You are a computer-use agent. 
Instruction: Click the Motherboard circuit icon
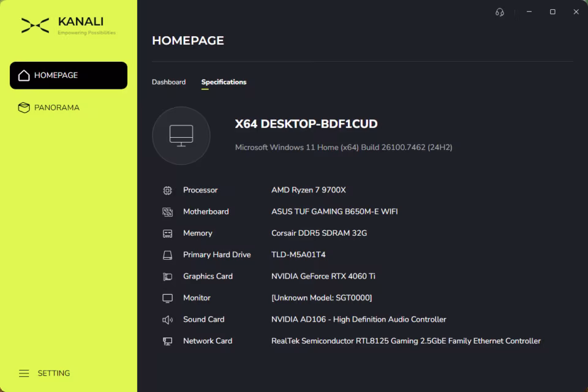coord(168,212)
